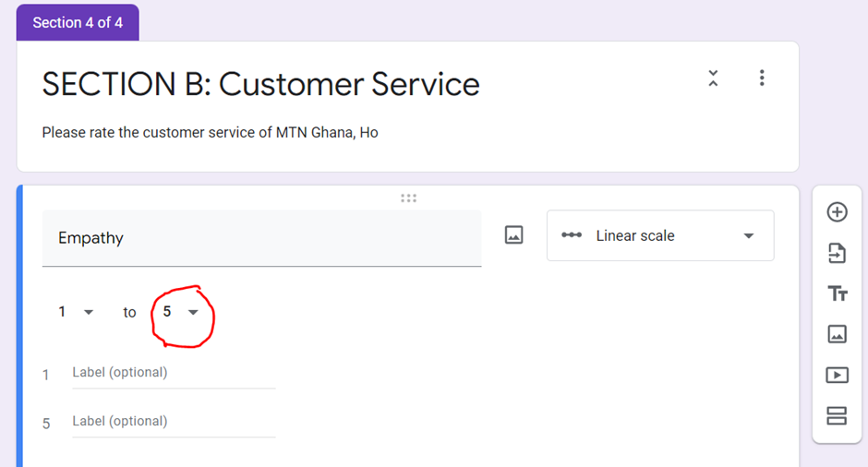Add image from the sidebar toolbar

pyautogui.click(x=837, y=334)
